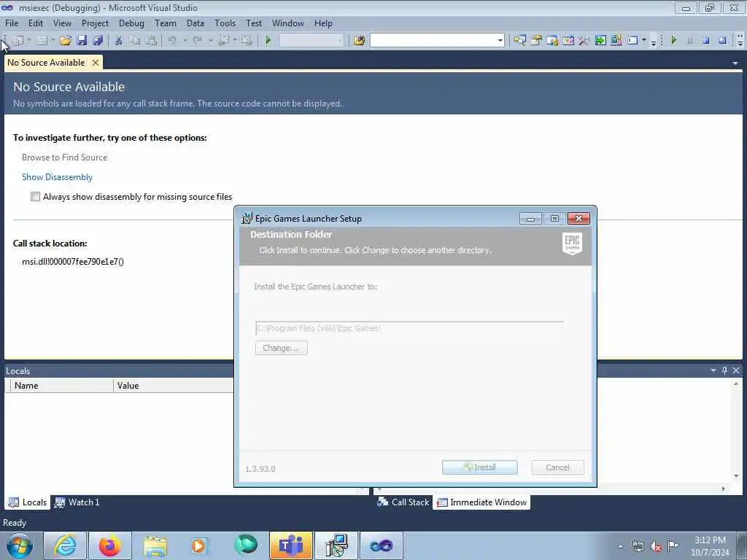Click the volume icon in system tray
Viewport: 747px width, 560px height.
[656, 547]
